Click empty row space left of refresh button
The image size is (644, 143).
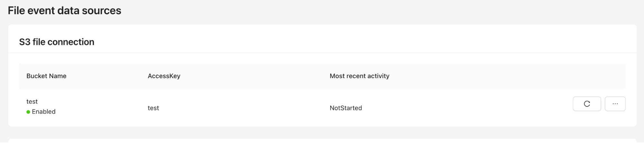[x=483, y=108]
